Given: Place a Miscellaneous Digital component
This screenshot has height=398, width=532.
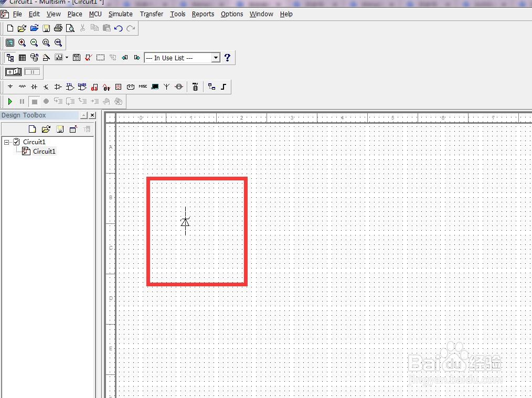Looking at the screenshot, I should [x=94, y=87].
